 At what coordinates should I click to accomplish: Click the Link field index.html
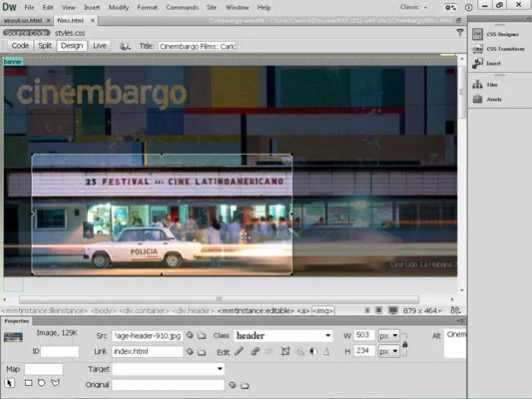pos(148,351)
